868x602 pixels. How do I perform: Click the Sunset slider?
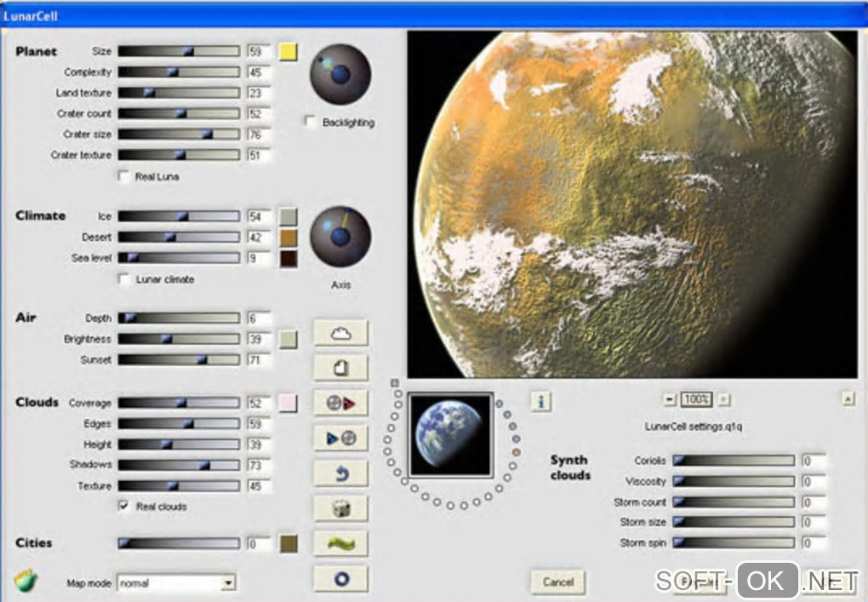(179, 360)
